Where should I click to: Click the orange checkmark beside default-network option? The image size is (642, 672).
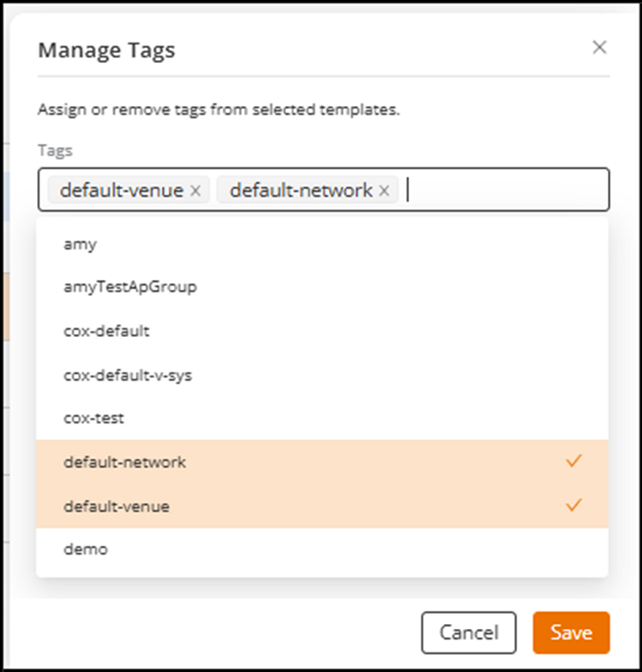pos(573,462)
